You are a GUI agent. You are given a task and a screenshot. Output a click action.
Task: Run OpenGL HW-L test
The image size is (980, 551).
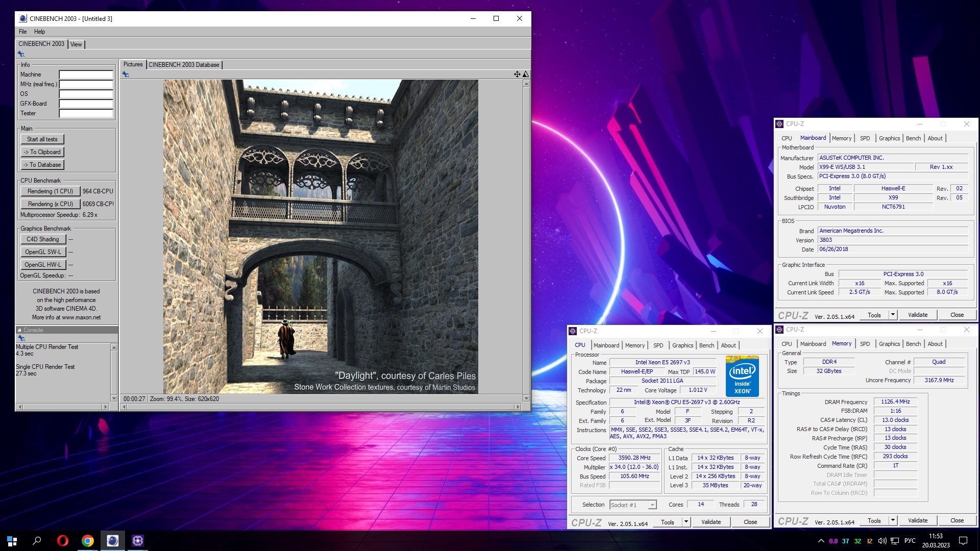click(43, 265)
